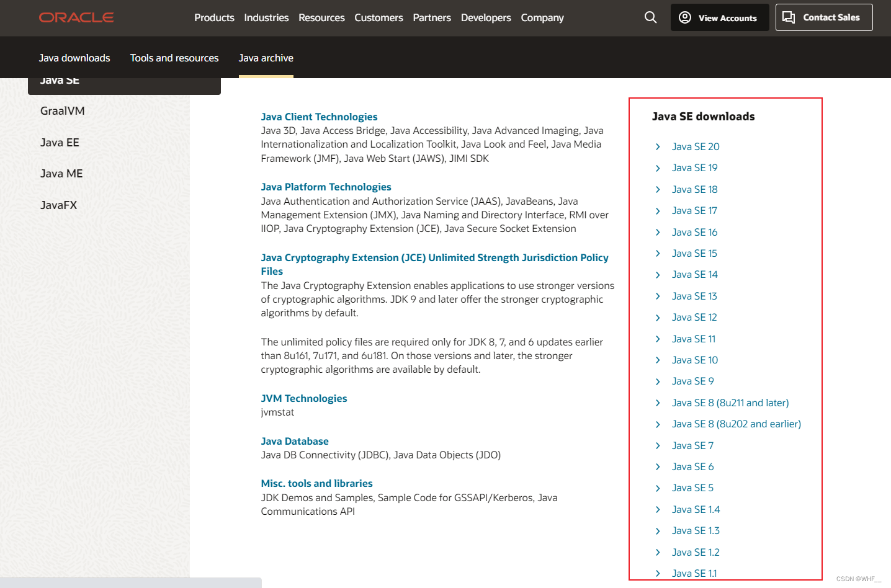Switch to Tools and resources tab
This screenshot has height=588, width=891.
point(174,58)
